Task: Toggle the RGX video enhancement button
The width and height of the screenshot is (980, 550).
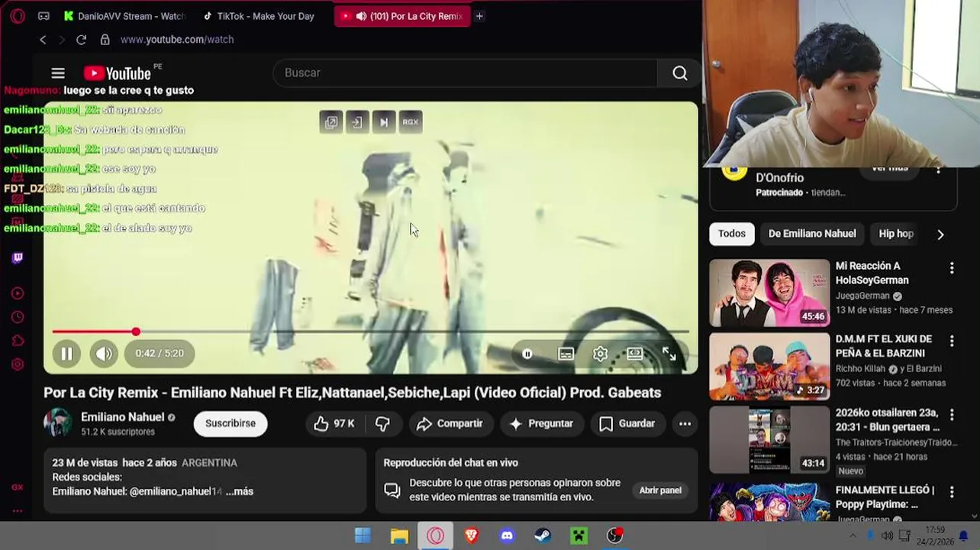Action: [x=411, y=122]
